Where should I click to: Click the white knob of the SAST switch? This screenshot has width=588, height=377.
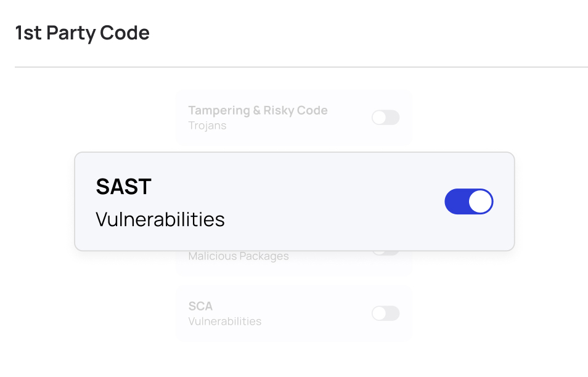pos(480,202)
